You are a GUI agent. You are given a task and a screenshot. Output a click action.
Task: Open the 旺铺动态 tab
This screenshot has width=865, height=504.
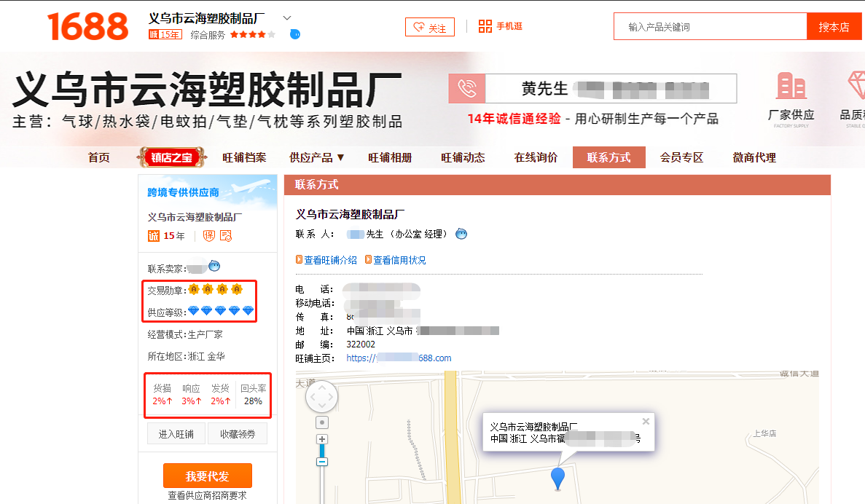click(x=463, y=157)
